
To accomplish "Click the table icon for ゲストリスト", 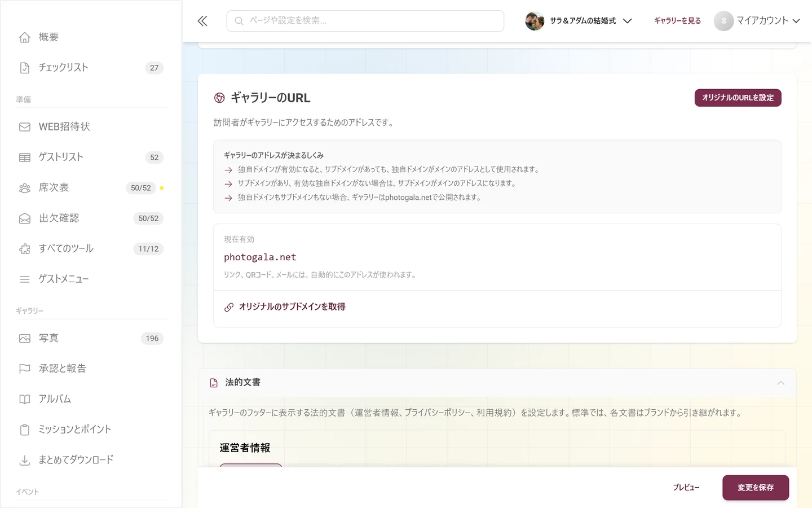I will click(x=25, y=157).
